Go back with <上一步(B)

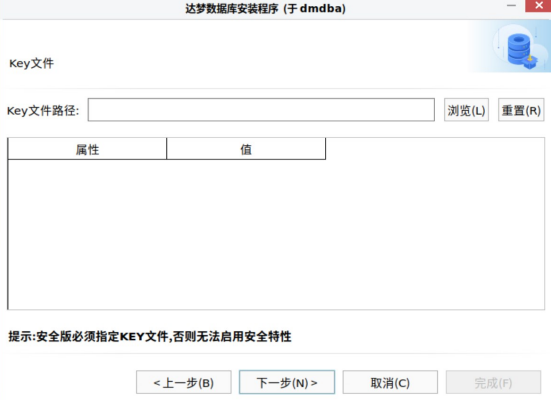click(x=183, y=382)
